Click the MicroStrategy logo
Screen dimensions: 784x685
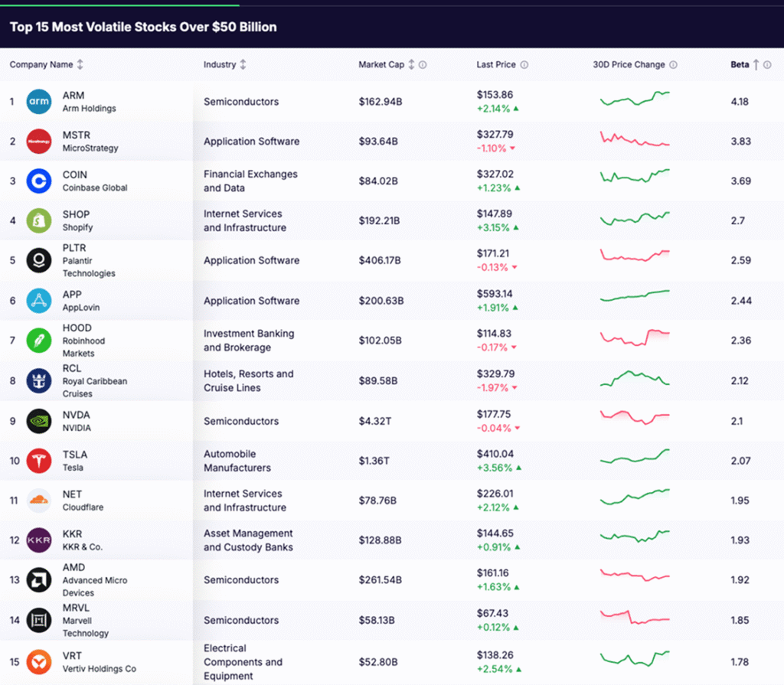pos(38,141)
